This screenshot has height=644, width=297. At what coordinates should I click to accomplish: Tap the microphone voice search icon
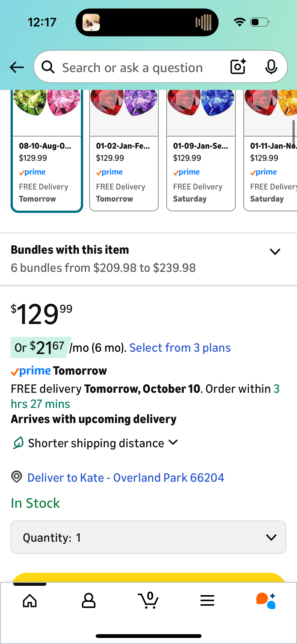(x=271, y=67)
